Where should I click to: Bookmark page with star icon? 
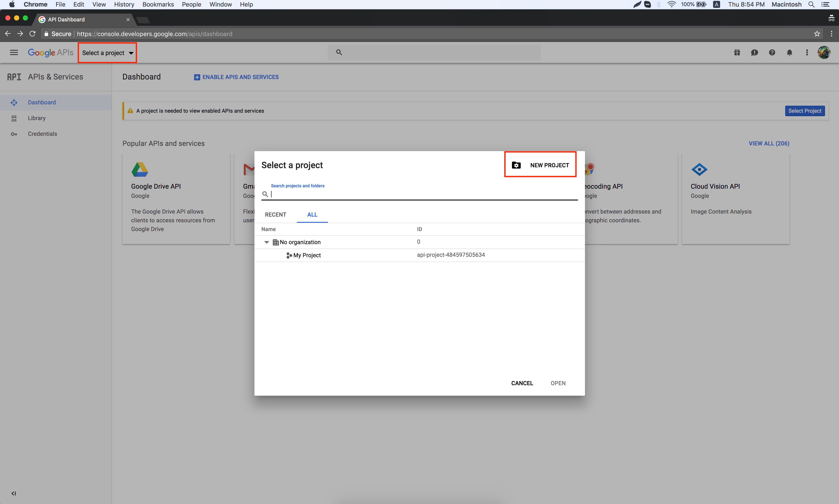tap(817, 34)
